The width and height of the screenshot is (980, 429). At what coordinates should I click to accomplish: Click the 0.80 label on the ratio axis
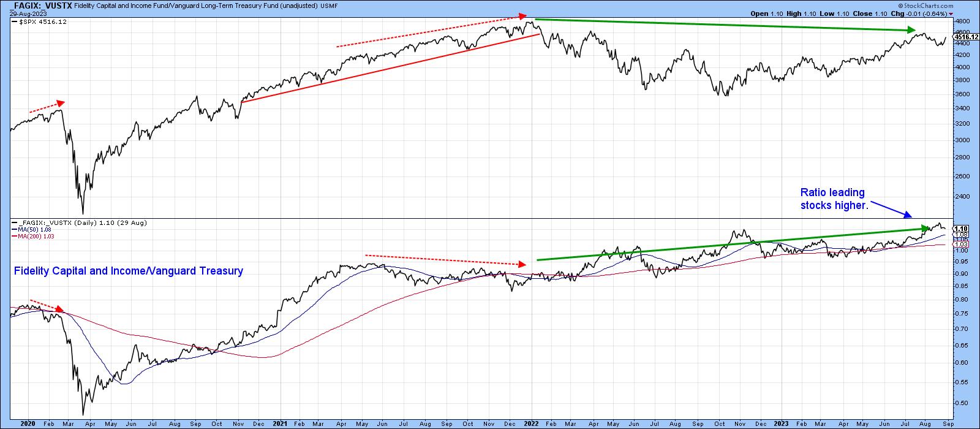pos(960,300)
